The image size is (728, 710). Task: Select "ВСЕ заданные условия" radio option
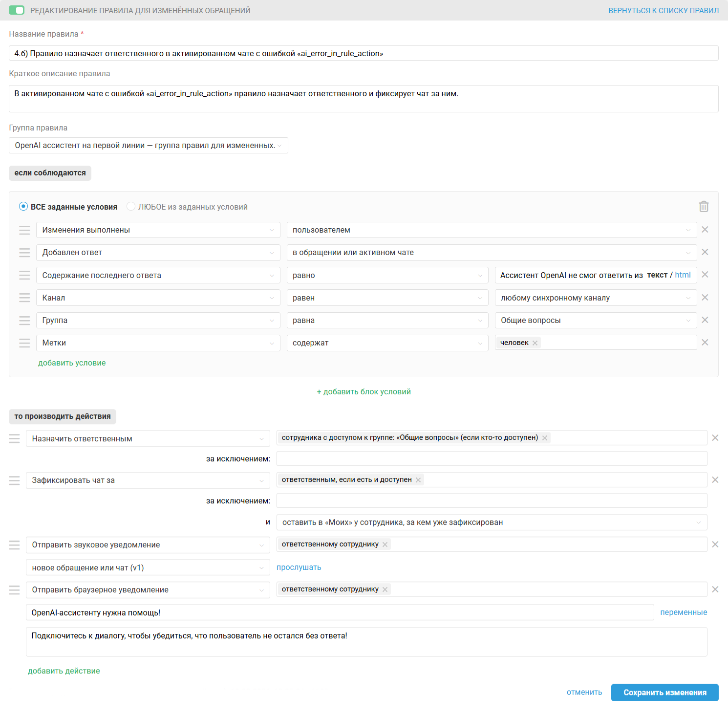23,207
